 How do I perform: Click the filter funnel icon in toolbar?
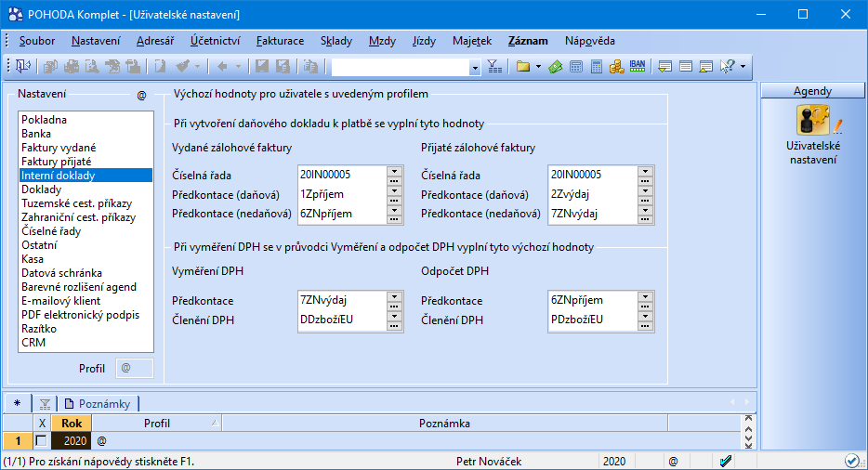494,67
